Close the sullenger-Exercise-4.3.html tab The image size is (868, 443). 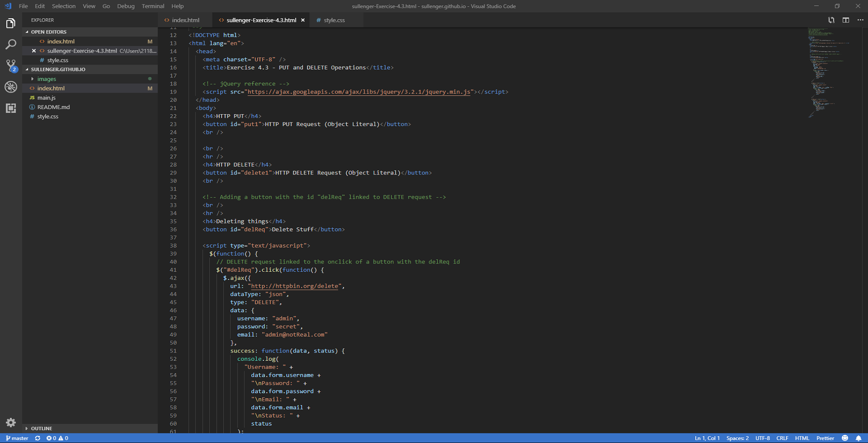(x=303, y=20)
